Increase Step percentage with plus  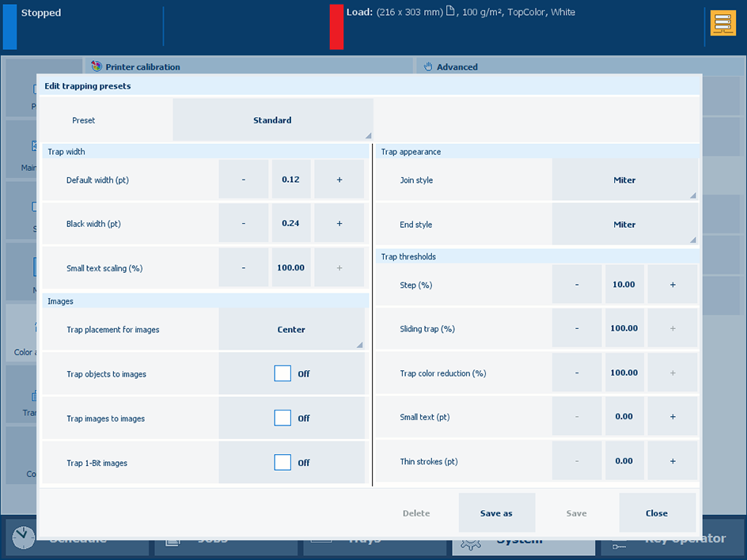pos(672,285)
